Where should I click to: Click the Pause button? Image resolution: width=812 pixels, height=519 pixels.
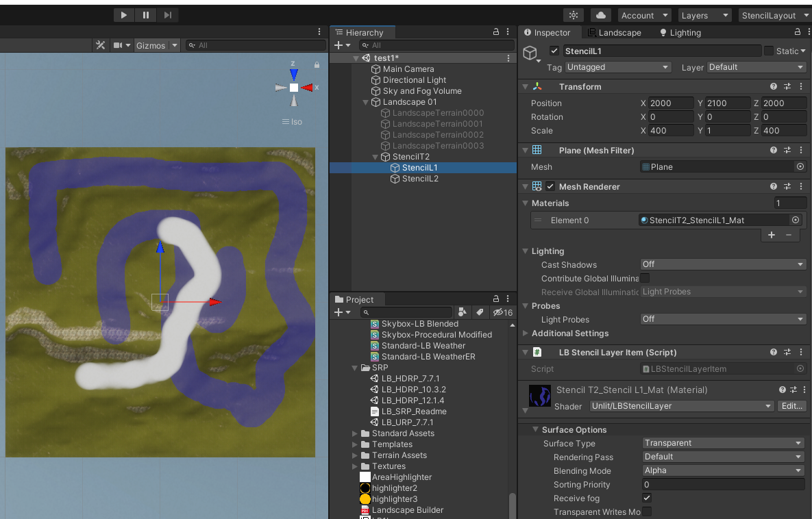(x=145, y=14)
